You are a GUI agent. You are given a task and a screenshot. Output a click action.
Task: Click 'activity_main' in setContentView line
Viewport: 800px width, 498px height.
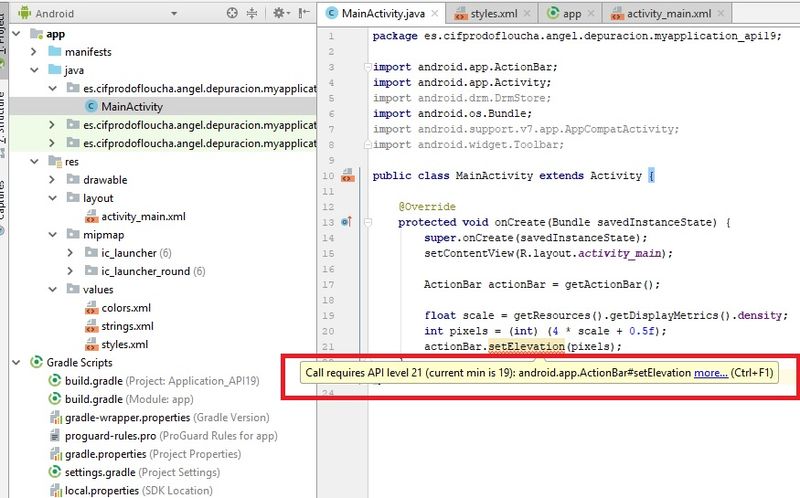[x=619, y=253]
